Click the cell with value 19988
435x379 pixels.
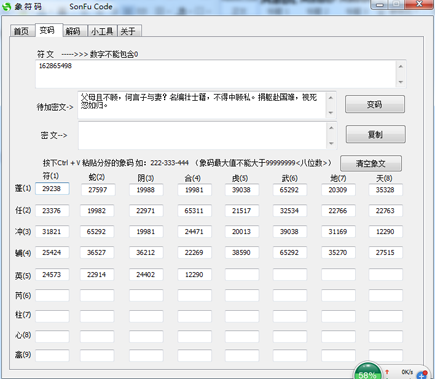146,190
